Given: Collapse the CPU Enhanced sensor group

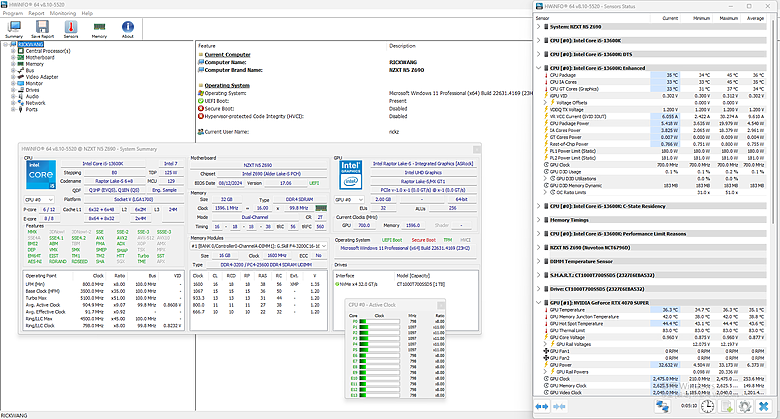Looking at the screenshot, I should (538, 68).
